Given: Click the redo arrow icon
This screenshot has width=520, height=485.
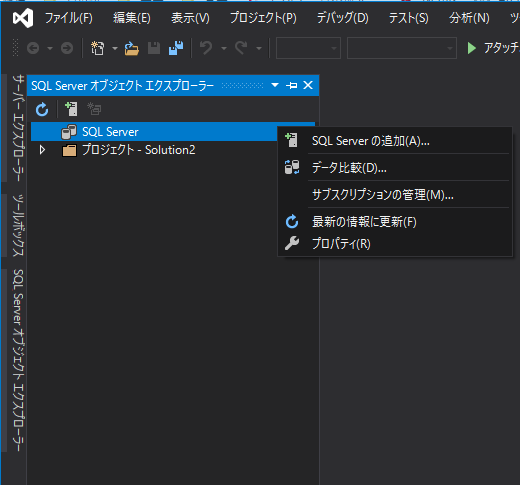Looking at the screenshot, I should pos(241,48).
